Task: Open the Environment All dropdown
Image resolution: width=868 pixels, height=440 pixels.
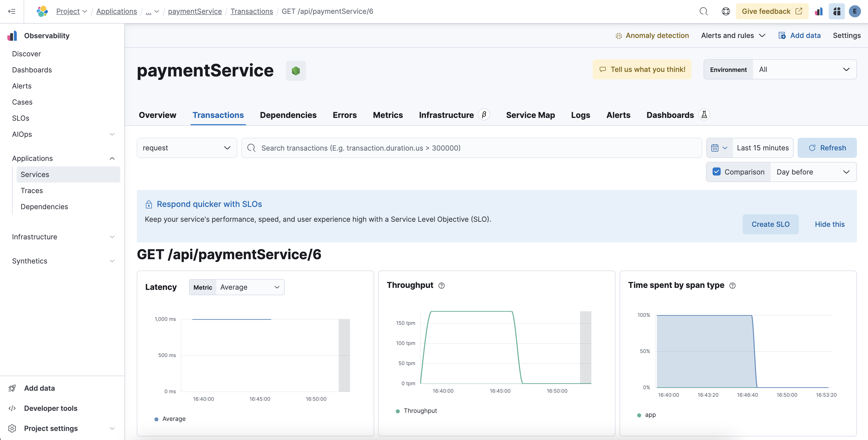Action: click(x=804, y=69)
